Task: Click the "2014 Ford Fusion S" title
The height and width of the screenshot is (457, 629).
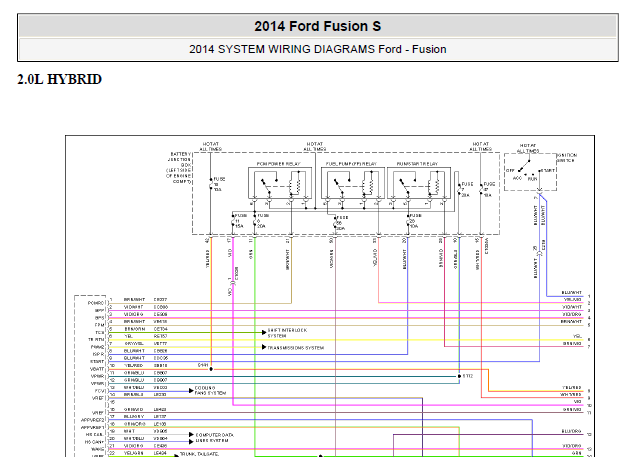Action: [317, 26]
